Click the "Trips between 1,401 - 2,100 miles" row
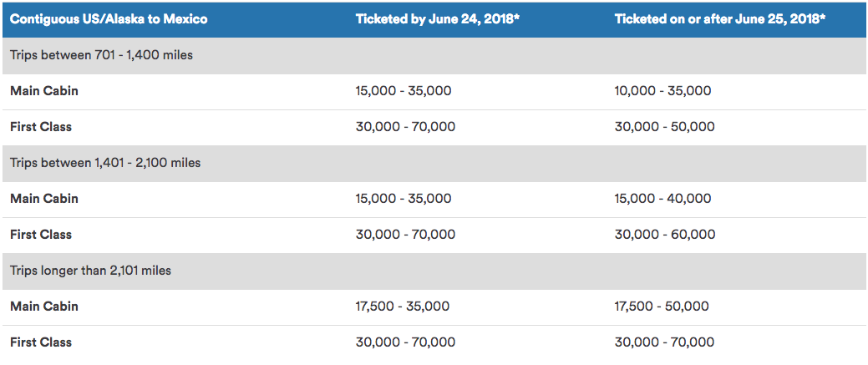Viewport: 868px width, 365px height. (x=105, y=163)
